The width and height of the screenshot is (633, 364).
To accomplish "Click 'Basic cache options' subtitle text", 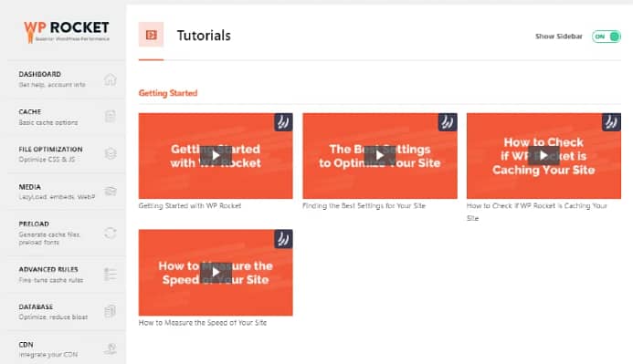I will coord(48,122).
